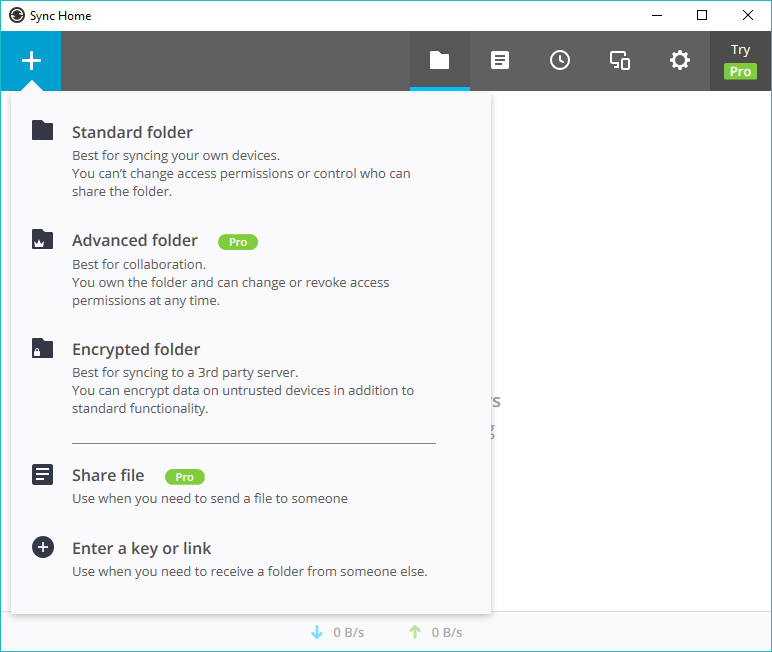
Task: Click the Advanced folder crown icon
Action: 42,239
